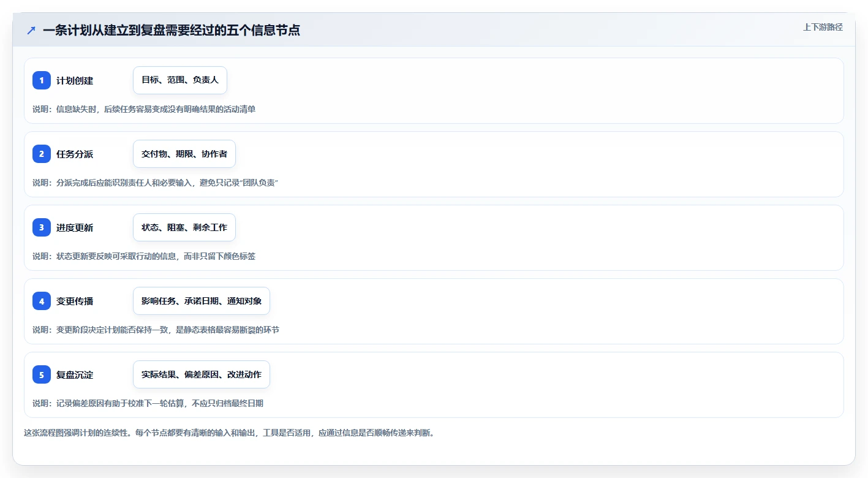The height and width of the screenshot is (478, 868).
Task: Click the note starting 说明：信息缺失时
Action: (x=144, y=109)
